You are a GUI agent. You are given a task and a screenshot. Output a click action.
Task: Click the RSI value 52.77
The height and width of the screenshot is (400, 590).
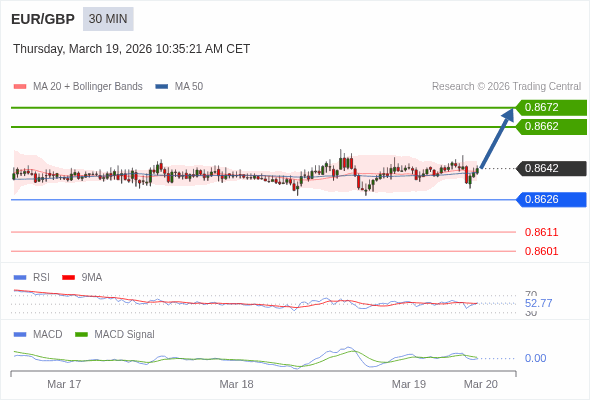pos(538,303)
